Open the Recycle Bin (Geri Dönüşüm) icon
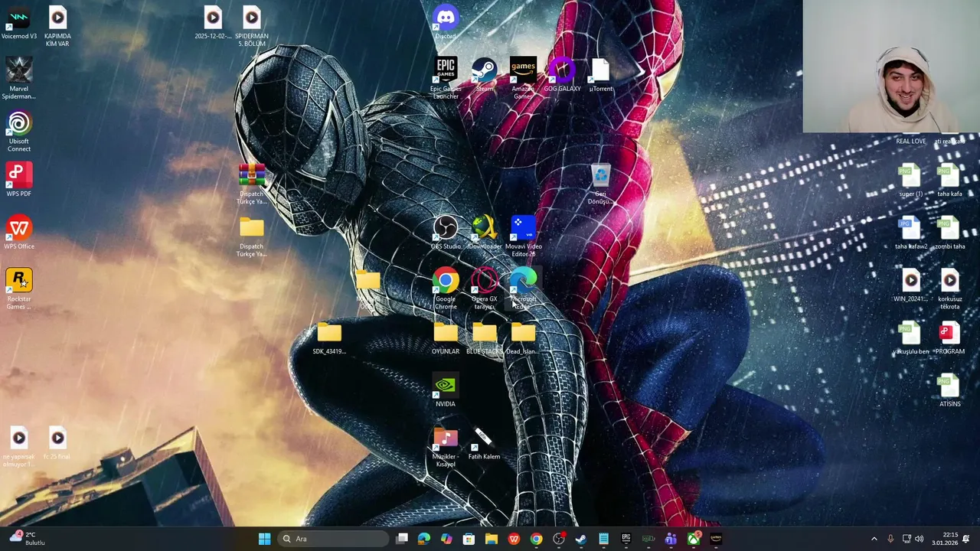The width and height of the screenshot is (980, 551). tap(601, 184)
